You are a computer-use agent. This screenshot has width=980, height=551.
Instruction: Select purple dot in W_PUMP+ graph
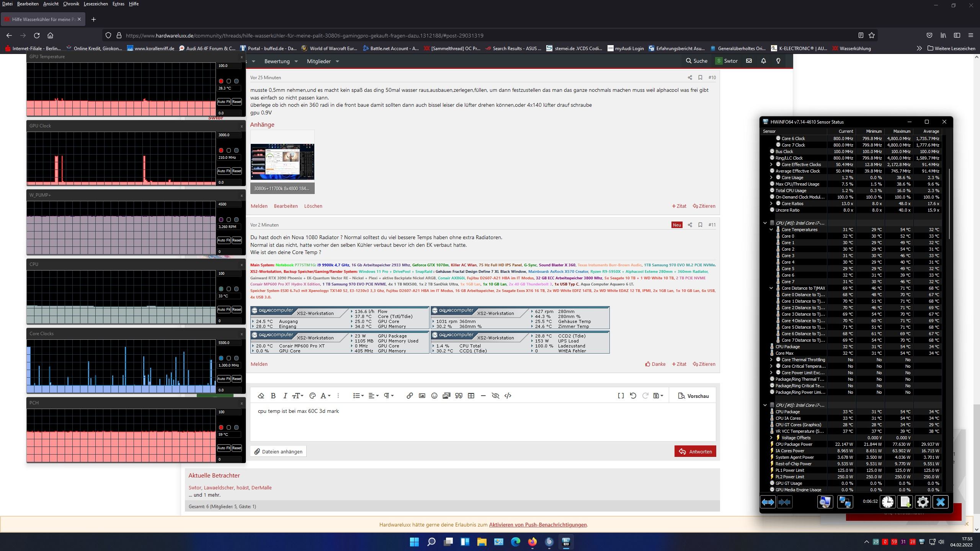pos(221,220)
